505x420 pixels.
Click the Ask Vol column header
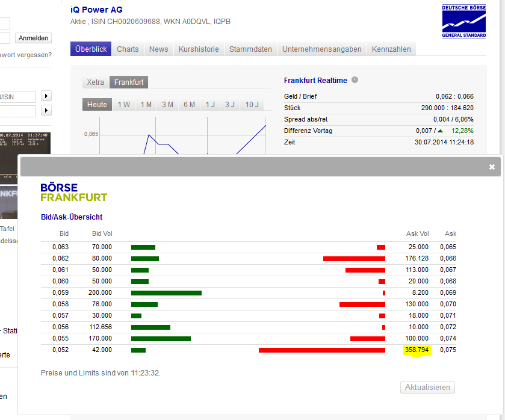coord(417,233)
